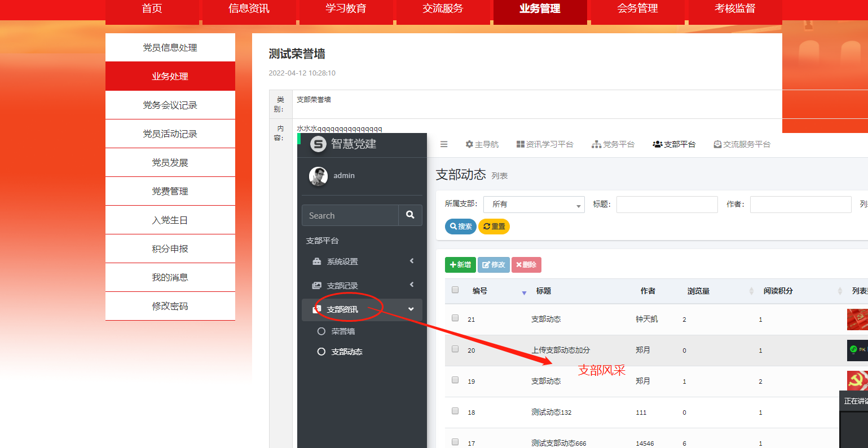Viewport: 868px width, 448px height.
Task: Expand the 支部记录 sidebar menu
Action: click(x=363, y=286)
